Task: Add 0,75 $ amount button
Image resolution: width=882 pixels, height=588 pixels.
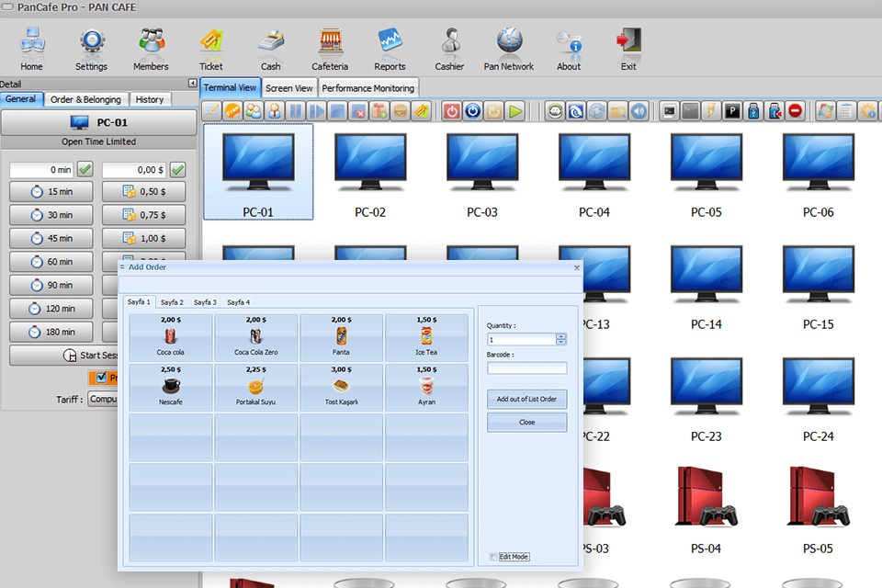Action: click(144, 215)
